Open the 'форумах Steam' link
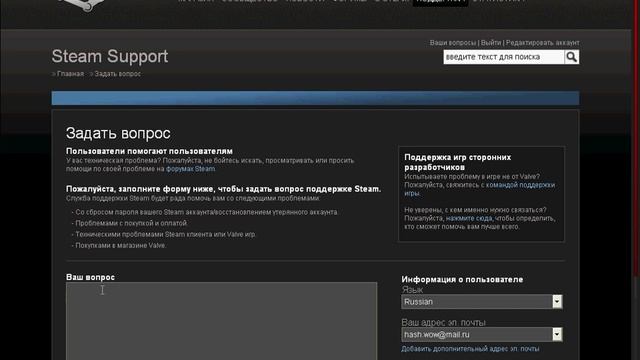Viewport: 640px width, 360px height. click(190, 169)
